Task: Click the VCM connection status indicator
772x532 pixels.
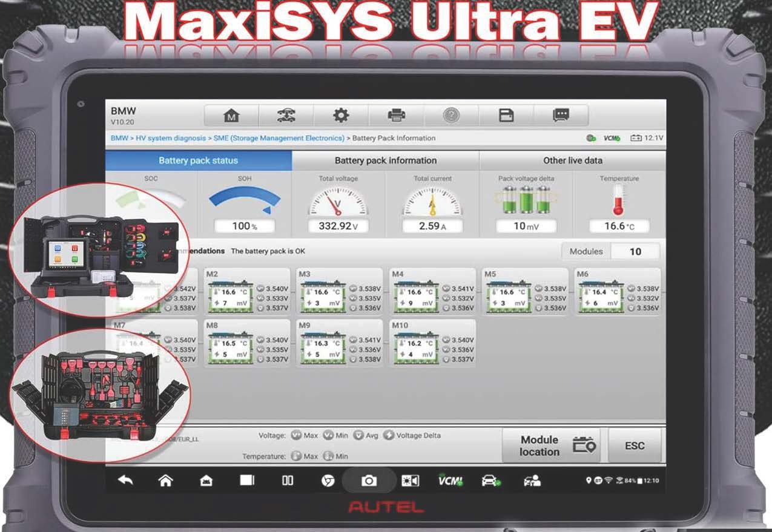Action: click(x=612, y=138)
